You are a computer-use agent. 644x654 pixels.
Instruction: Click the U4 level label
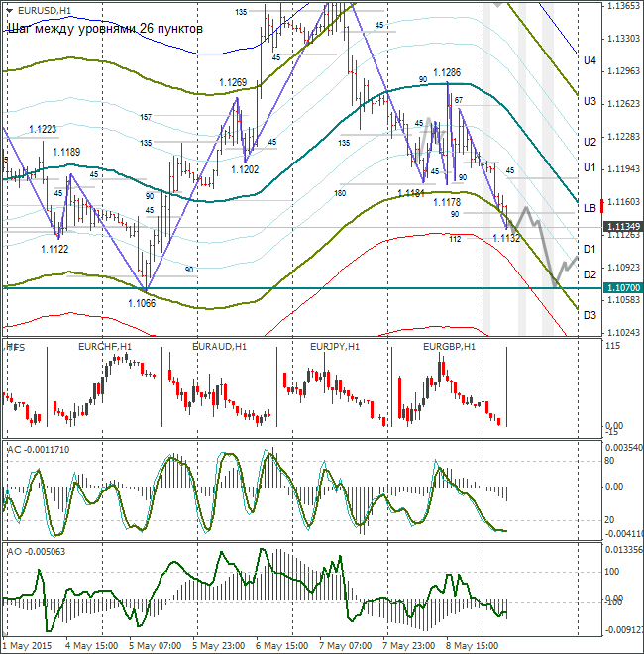pyautogui.click(x=590, y=60)
